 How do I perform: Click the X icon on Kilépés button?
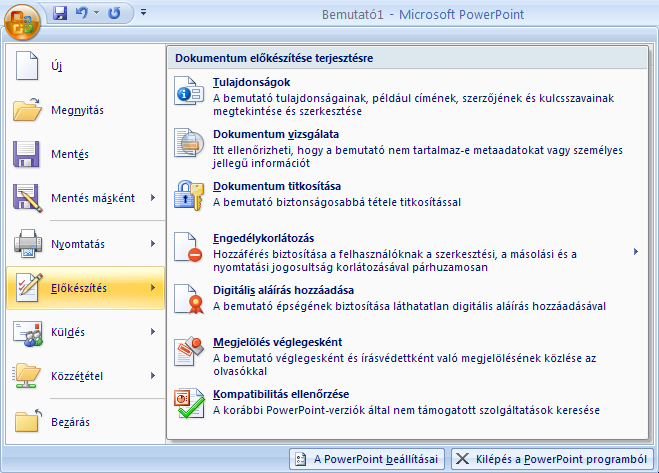pos(462,459)
